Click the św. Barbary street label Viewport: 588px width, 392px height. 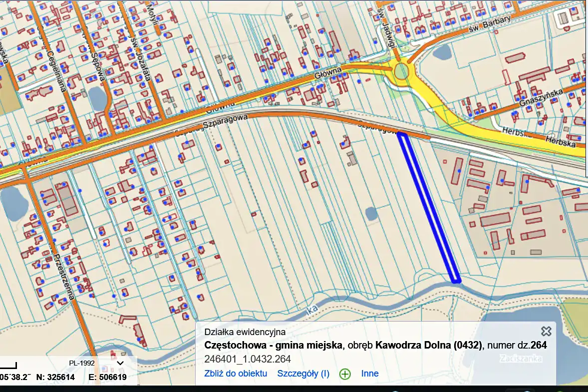(x=490, y=25)
